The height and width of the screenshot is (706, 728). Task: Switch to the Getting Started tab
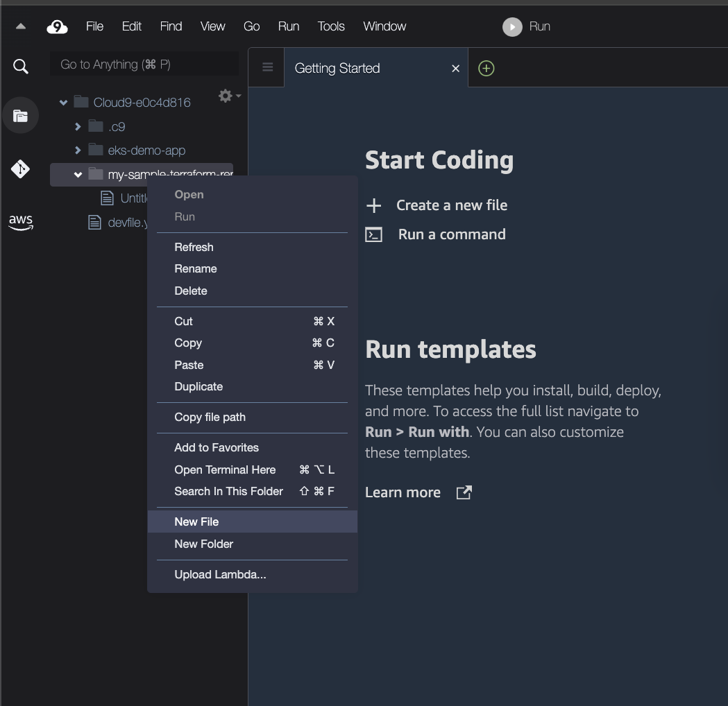coord(337,68)
